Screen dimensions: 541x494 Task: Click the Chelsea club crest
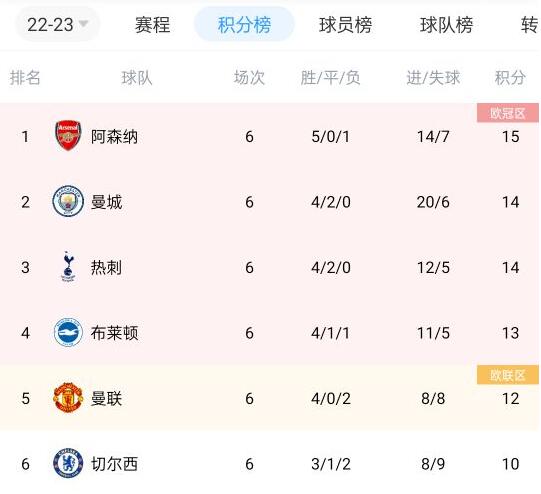68,463
